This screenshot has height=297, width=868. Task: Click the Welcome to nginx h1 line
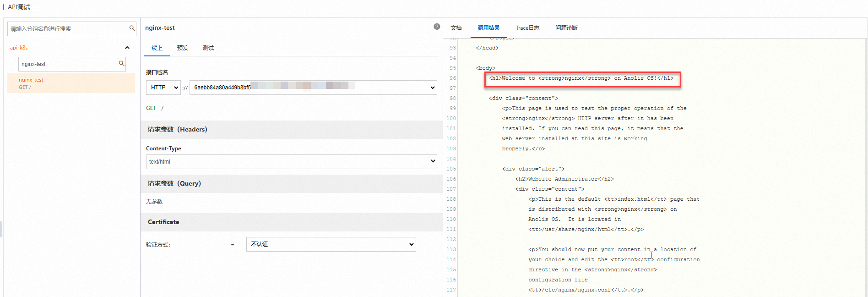[581, 78]
